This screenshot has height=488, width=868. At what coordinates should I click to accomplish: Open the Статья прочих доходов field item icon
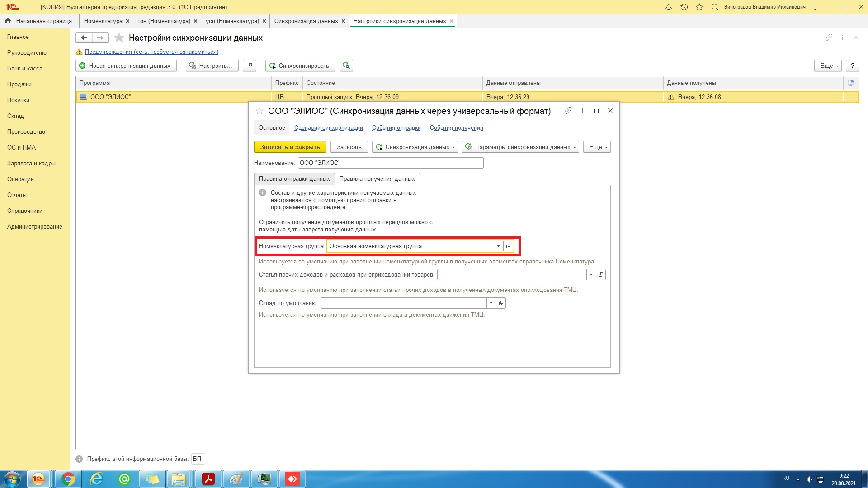coord(601,274)
